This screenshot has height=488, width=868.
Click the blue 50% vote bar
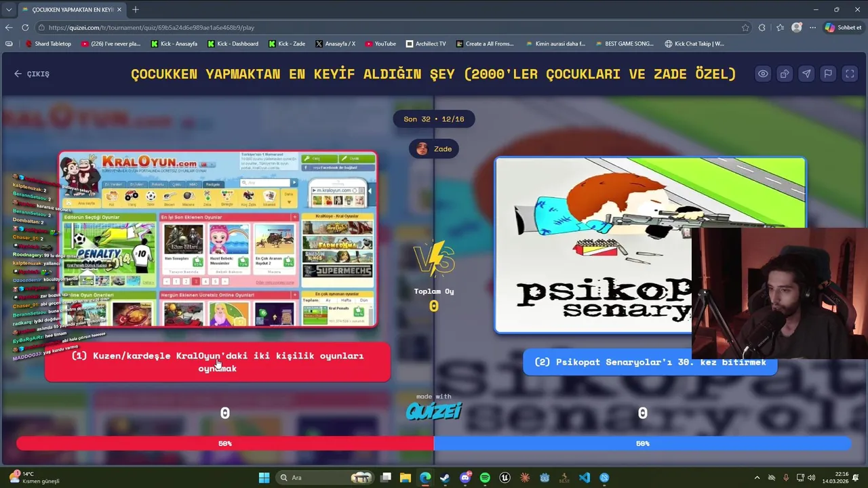click(x=642, y=443)
